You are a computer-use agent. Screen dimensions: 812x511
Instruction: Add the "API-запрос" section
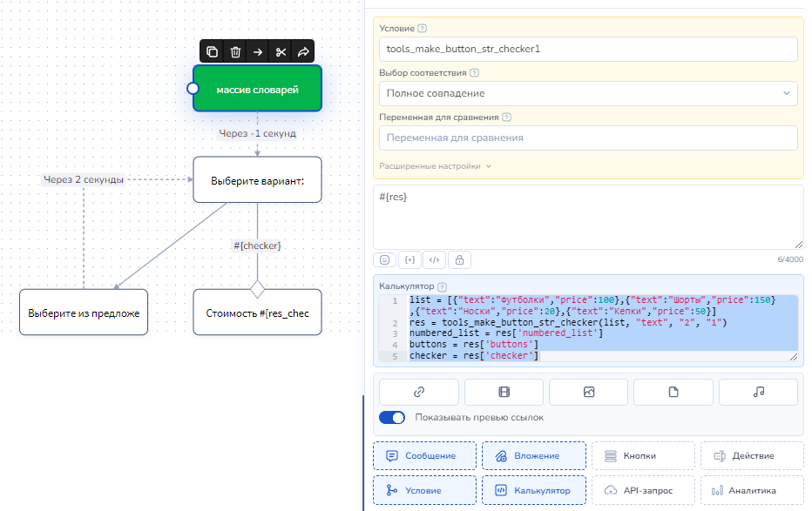point(643,490)
